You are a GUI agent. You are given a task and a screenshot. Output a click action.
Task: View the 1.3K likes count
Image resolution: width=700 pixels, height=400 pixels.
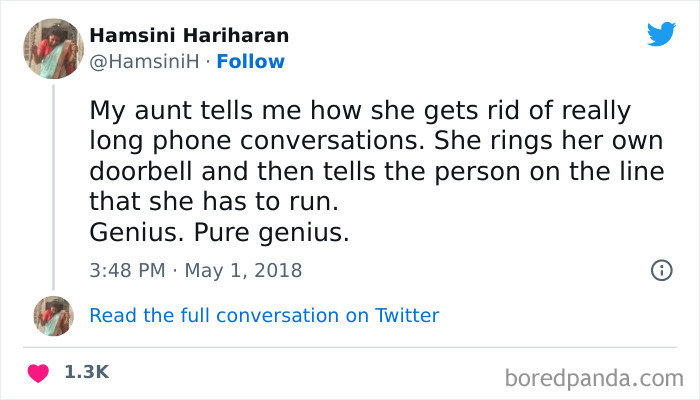point(86,372)
